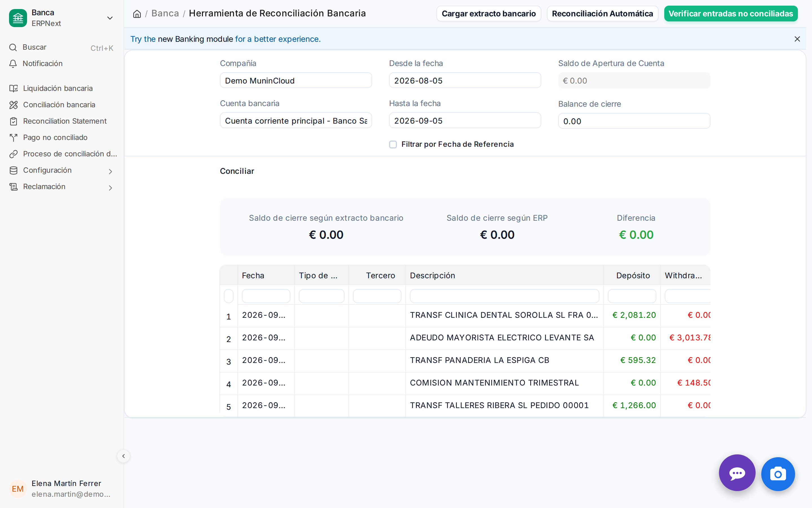Edit the Compañía field Demo MuninCloud

click(295, 81)
